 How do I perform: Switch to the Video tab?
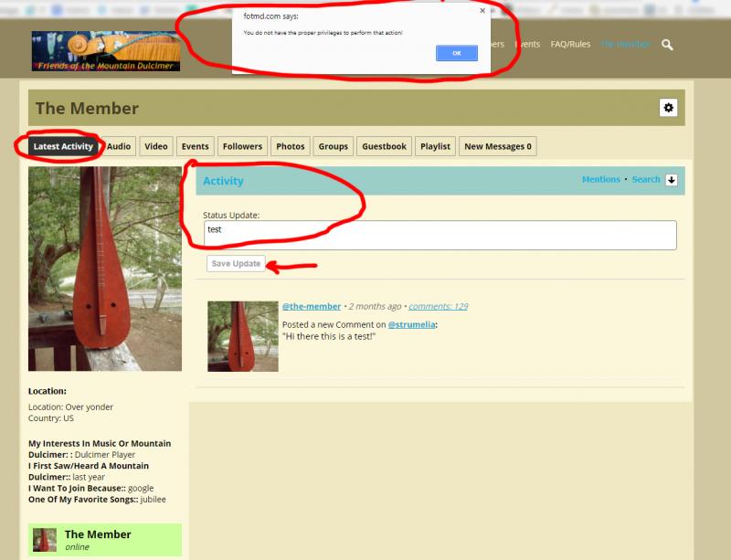(156, 146)
